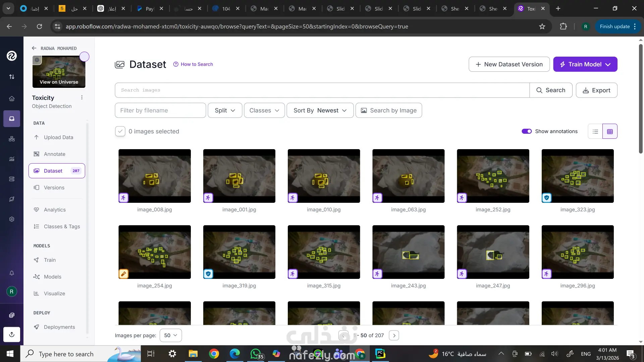The height and width of the screenshot is (362, 644).
Task: Toggle Show annotations switch
Action: 527,131
